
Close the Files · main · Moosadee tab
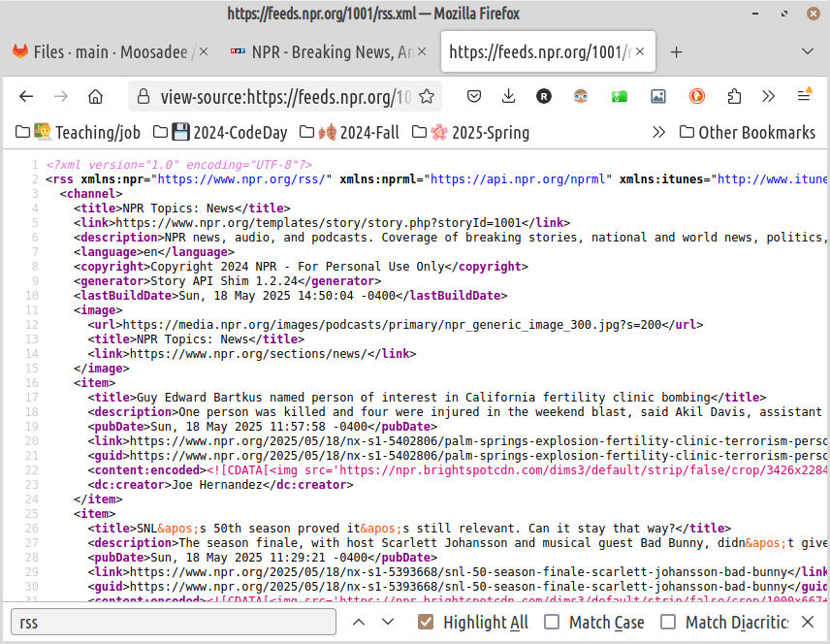click(204, 51)
